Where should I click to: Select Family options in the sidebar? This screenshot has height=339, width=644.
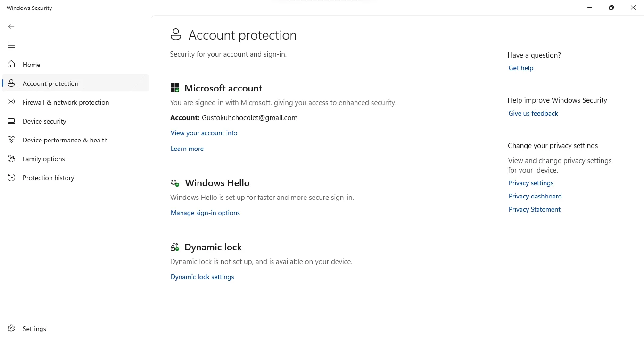(75, 158)
